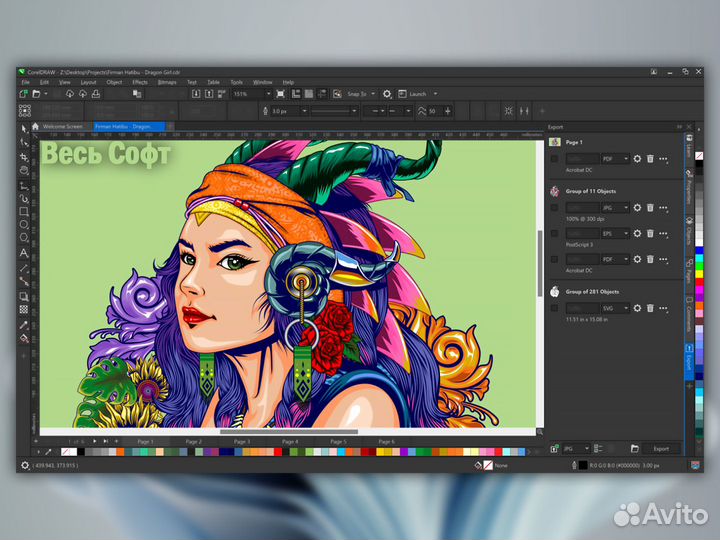Click the Export button in the docker
720x540 pixels.
(x=661, y=449)
